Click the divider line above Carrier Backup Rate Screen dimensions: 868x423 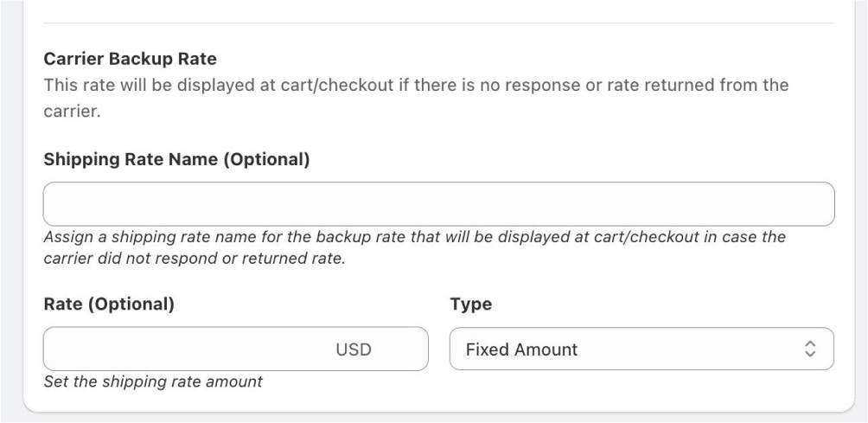point(439,23)
